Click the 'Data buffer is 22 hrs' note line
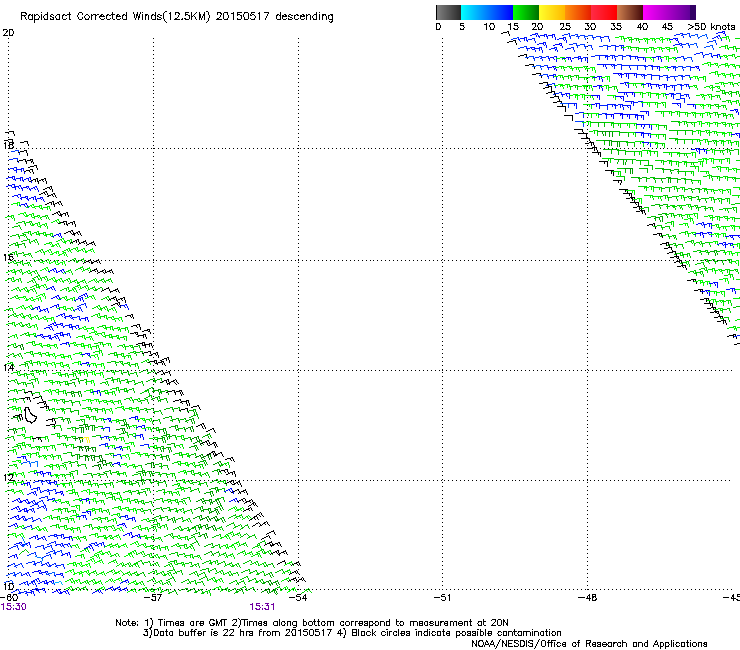Image resolution: width=740 pixels, height=650 pixels. [352, 633]
